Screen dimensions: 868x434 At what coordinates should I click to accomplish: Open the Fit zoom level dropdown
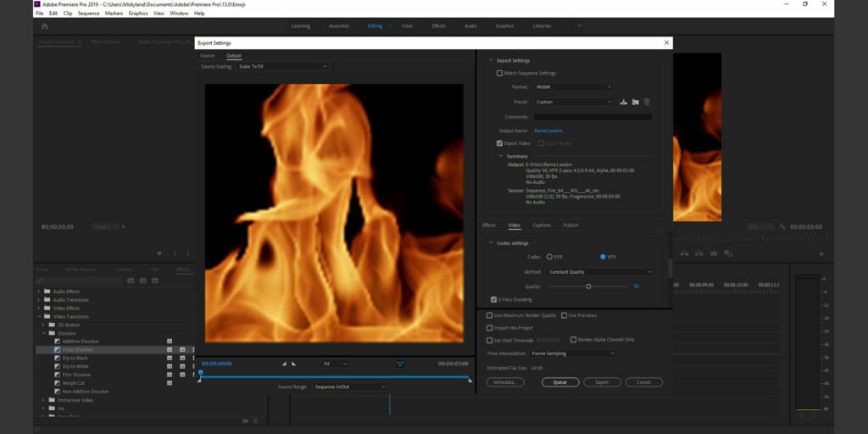[336, 364]
